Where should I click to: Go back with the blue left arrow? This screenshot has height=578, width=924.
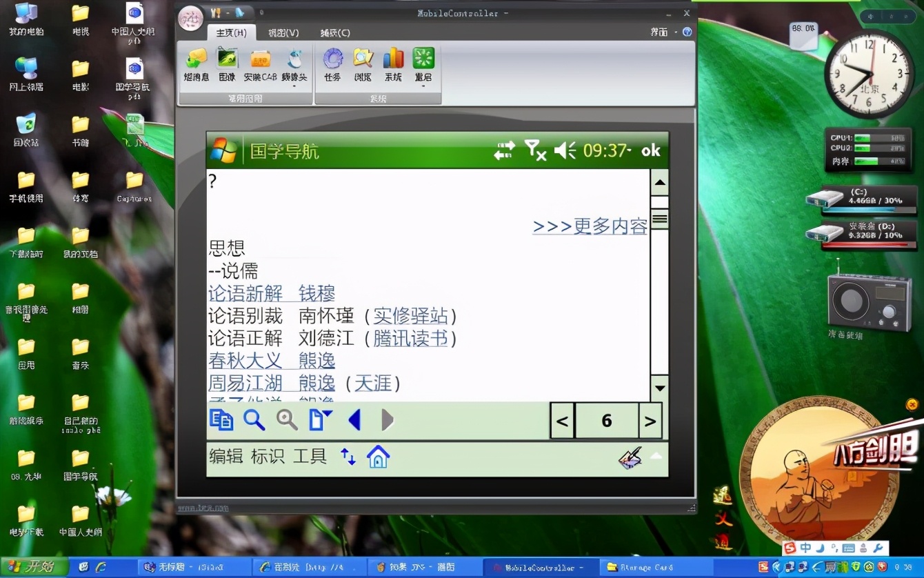coord(354,419)
